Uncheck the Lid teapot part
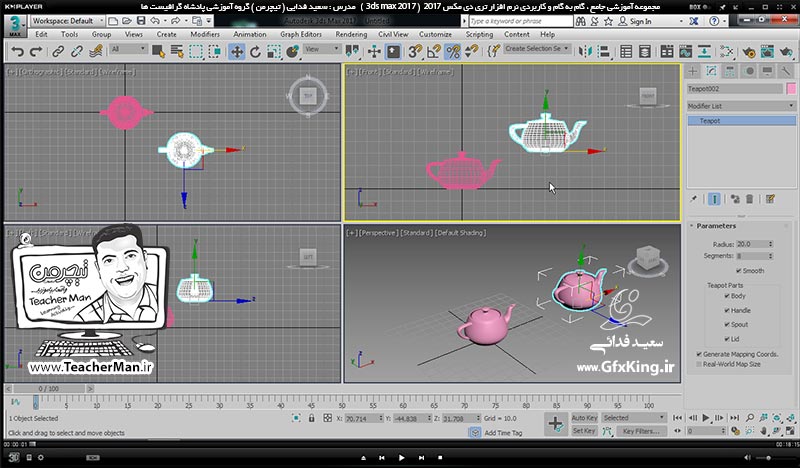 727,339
